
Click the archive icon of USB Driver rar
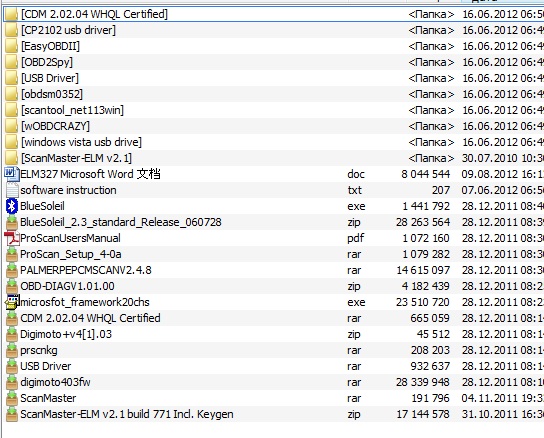click(12, 366)
